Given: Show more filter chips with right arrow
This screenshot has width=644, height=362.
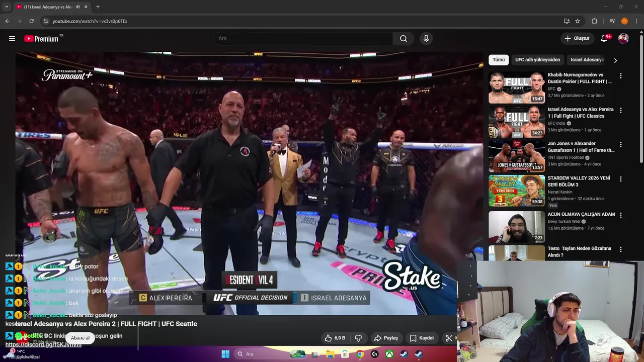Looking at the screenshot, I should tap(615, 60).
